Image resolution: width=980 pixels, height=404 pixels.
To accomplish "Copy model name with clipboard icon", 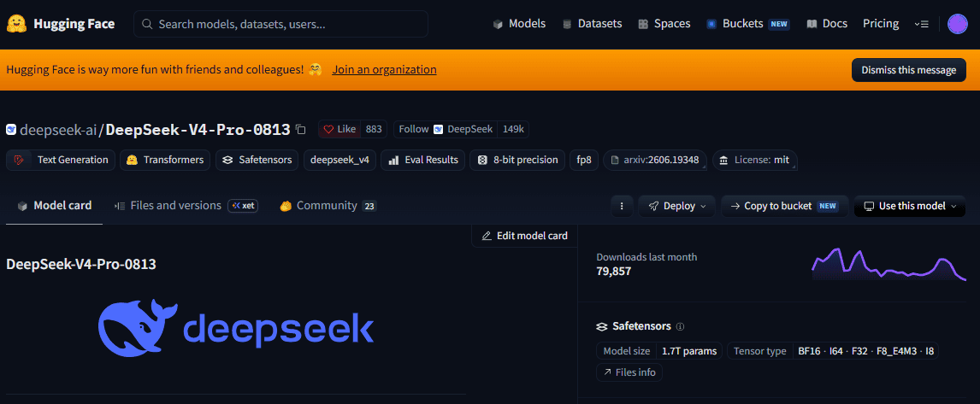I will pyautogui.click(x=301, y=129).
